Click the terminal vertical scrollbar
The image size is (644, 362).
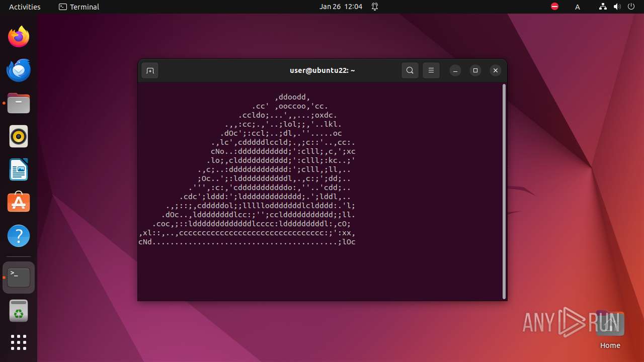(x=504, y=191)
